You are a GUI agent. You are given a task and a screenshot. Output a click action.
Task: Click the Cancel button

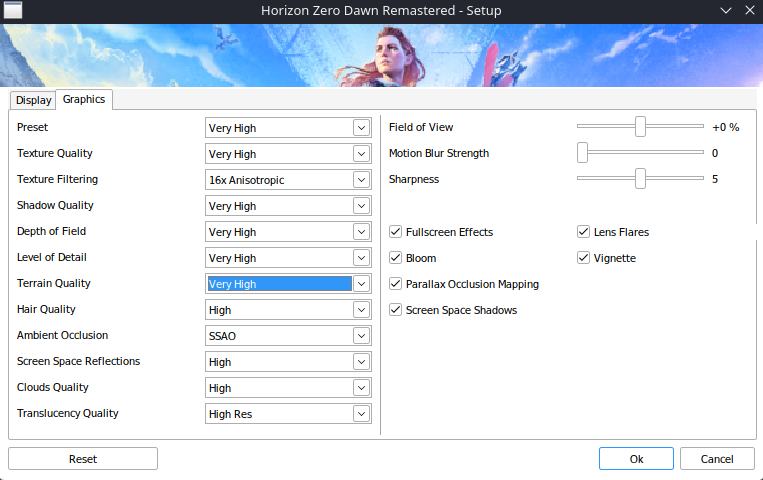click(717, 459)
